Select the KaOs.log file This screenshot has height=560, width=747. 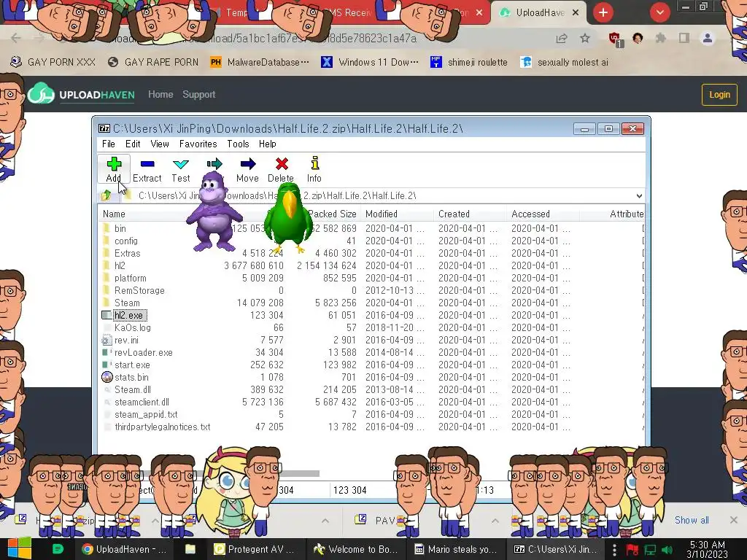(x=133, y=327)
